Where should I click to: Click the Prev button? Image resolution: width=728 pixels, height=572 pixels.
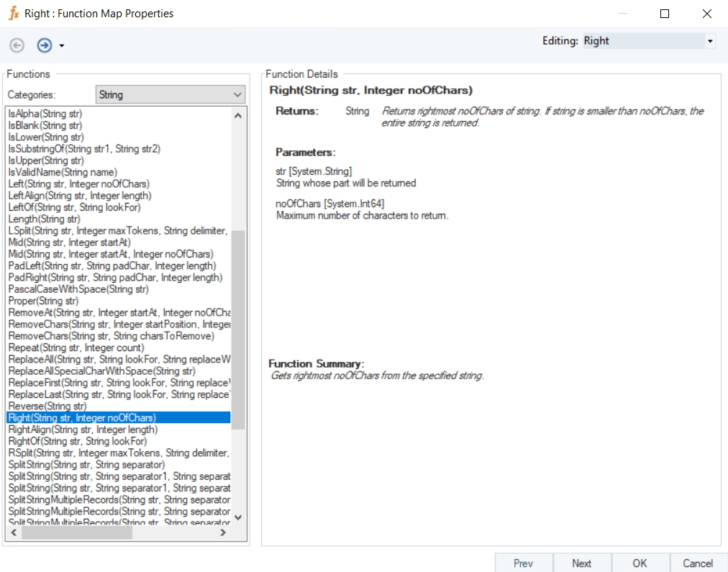[523, 563]
